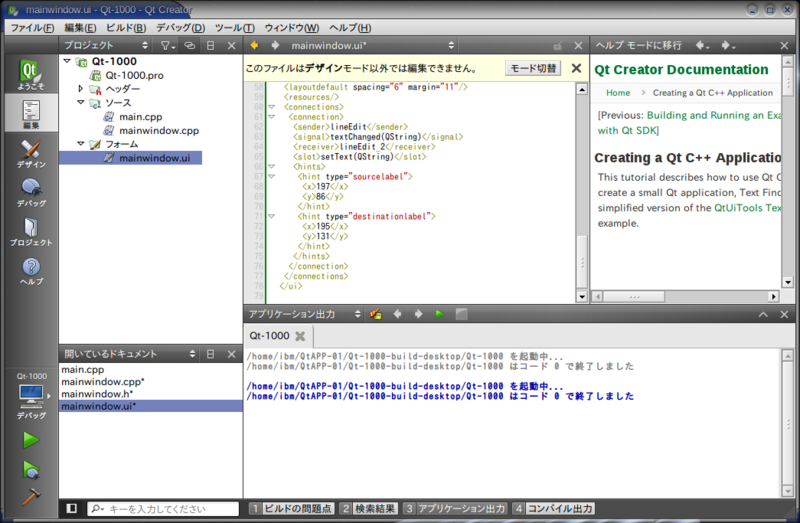Minimize the application output pane
800x523 pixels.
point(763,314)
